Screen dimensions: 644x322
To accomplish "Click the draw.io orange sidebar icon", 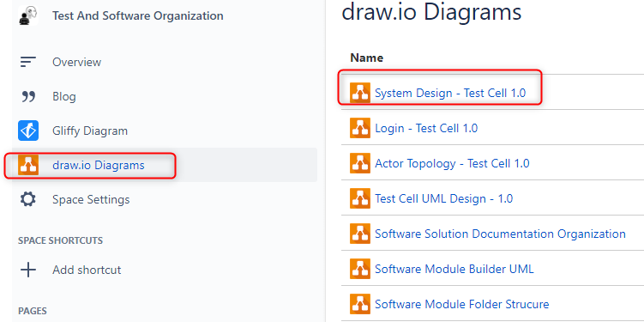I will pos(28,165).
